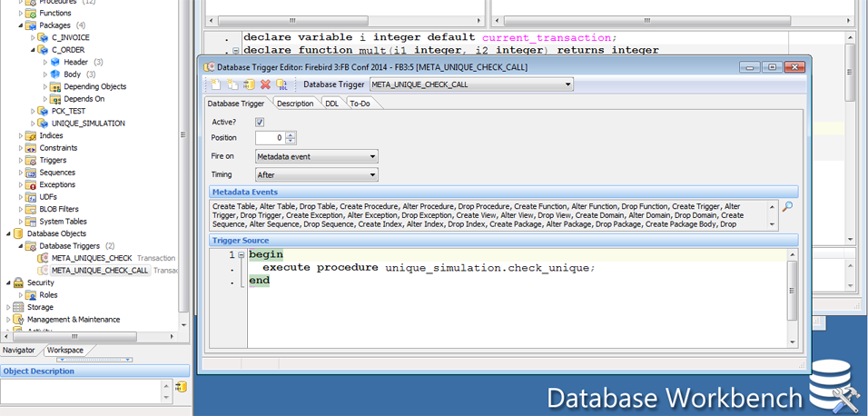The width and height of the screenshot is (868, 416).
Task: Click the Exceptions folder icon
Action: (31, 184)
